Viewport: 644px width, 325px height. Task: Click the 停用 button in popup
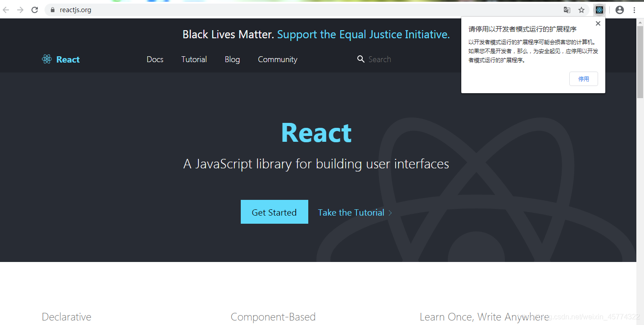click(x=584, y=79)
